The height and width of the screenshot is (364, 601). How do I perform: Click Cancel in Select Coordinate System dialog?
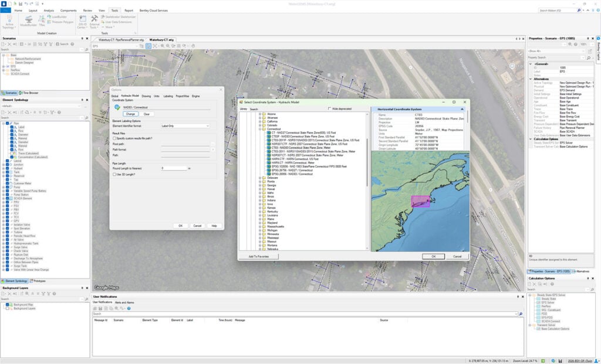tap(457, 257)
